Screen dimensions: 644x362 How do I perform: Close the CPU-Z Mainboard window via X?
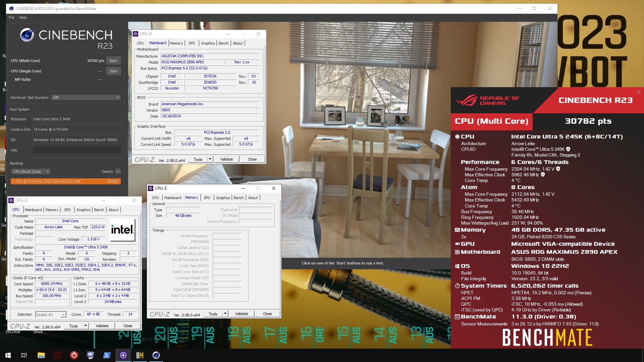pos(258,34)
